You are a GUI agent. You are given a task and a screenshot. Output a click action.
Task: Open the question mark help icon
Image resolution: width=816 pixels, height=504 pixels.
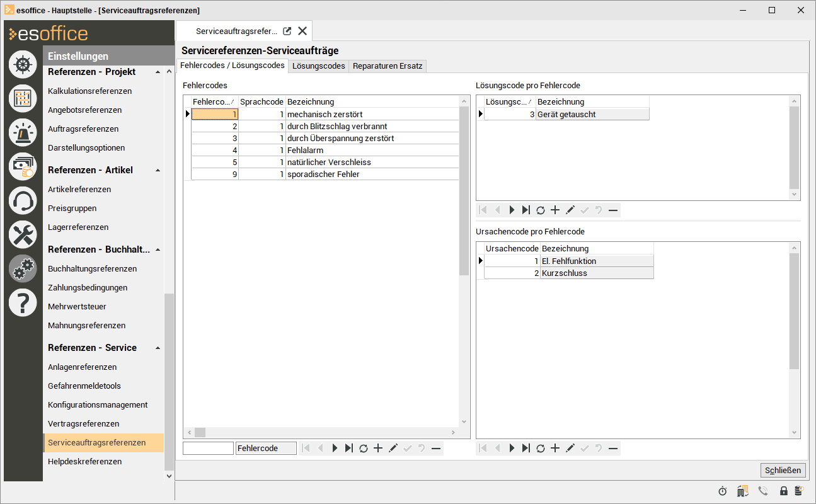23,303
